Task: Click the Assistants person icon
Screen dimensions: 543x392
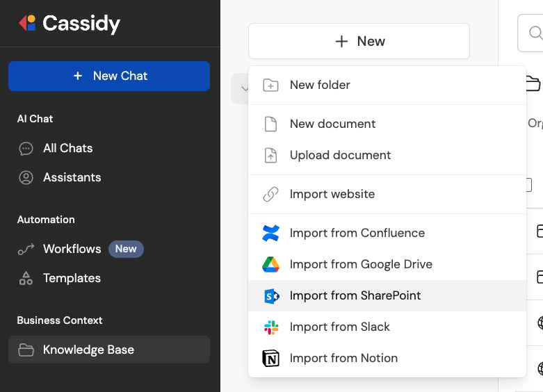Action: click(26, 178)
